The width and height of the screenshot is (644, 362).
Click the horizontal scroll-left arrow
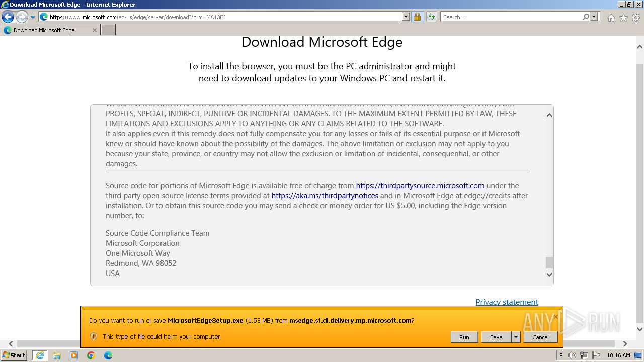[x=11, y=344]
